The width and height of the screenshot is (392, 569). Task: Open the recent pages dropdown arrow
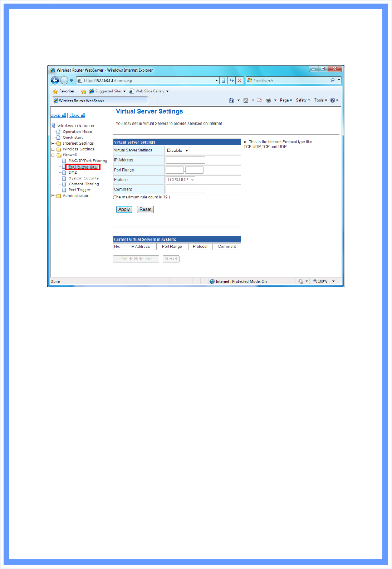(71, 81)
